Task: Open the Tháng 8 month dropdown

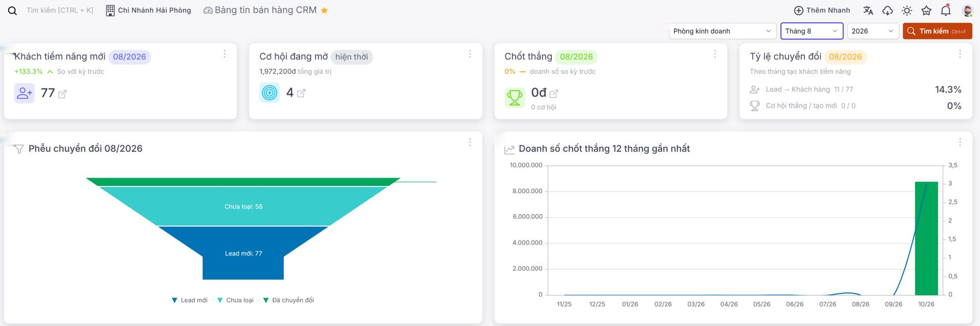Action: 812,31
